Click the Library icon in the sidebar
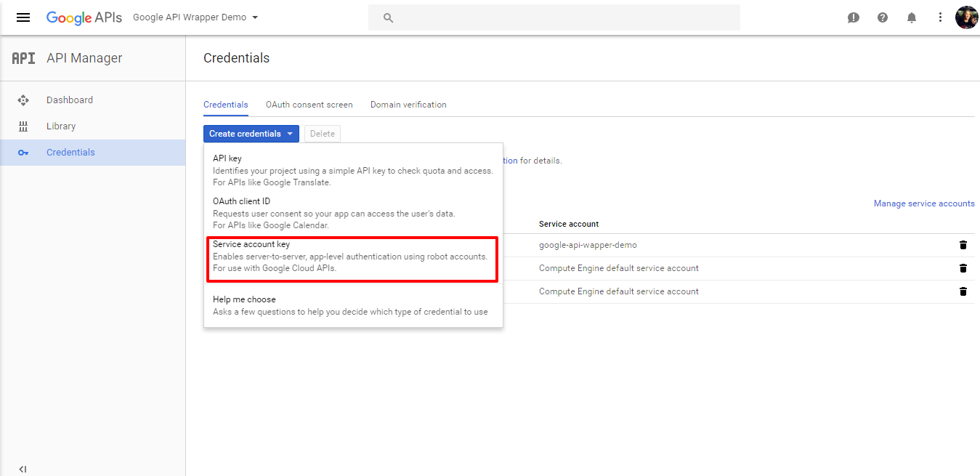The width and height of the screenshot is (980, 476). [23, 126]
